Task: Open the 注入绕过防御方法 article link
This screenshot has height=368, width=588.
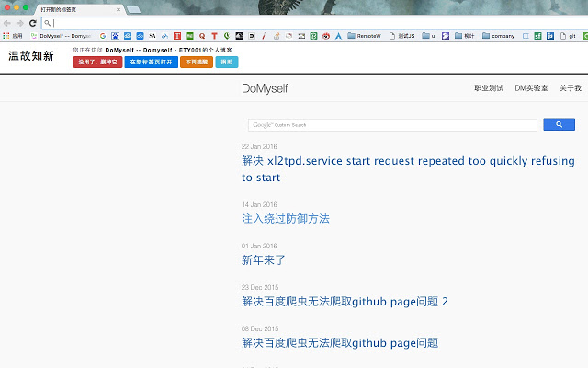Action: coord(286,219)
